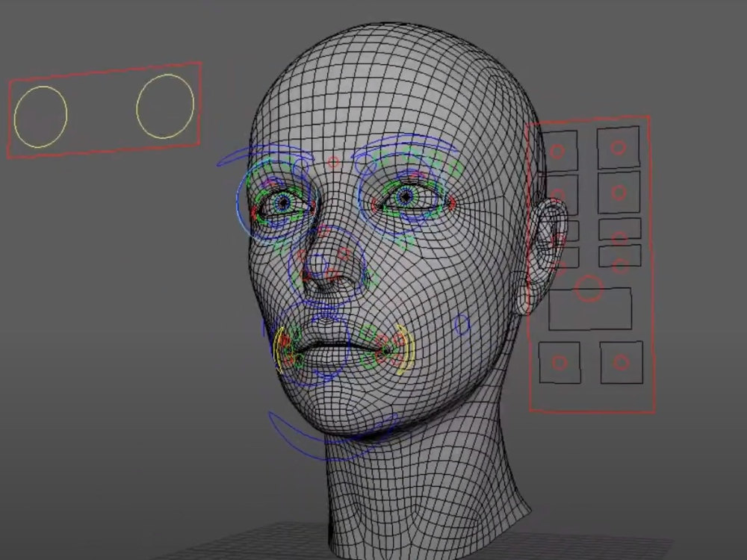Select red circle on fourth narrow right-column box
This screenshot has width=747, height=560.
pos(620,265)
